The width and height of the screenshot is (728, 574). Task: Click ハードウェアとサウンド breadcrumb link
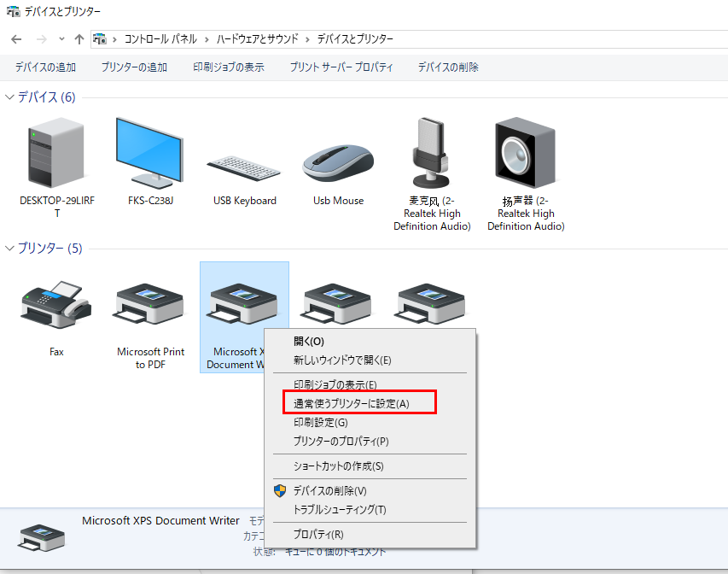[x=257, y=39]
